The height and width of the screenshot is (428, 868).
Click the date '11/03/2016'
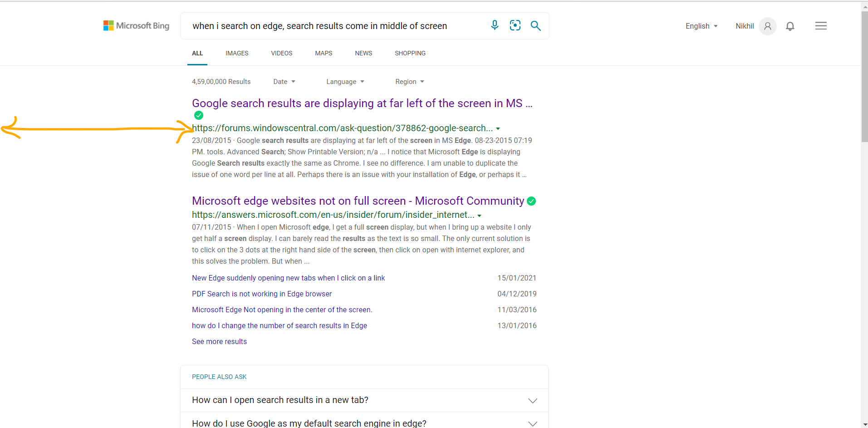pos(517,310)
